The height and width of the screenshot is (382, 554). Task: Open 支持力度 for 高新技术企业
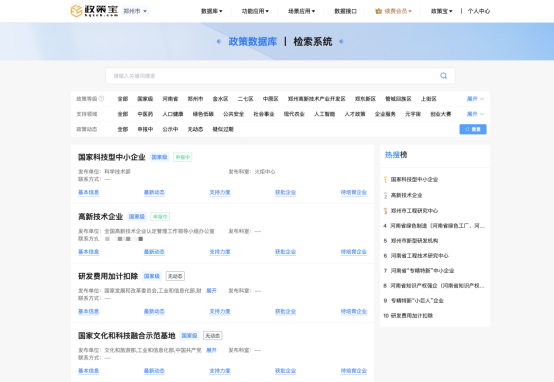click(220, 252)
